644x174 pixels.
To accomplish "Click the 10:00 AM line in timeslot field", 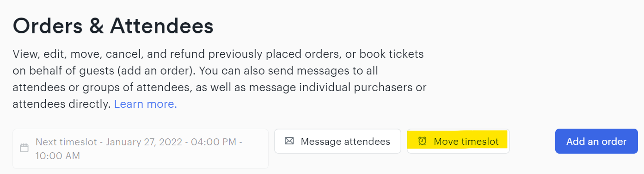I will click(x=58, y=156).
